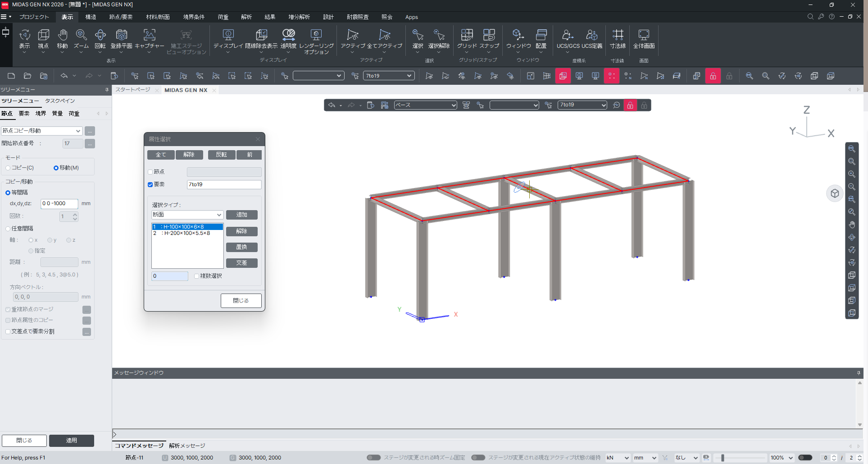Click the 追加 add button
This screenshot has height=464, width=868.
click(x=242, y=215)
